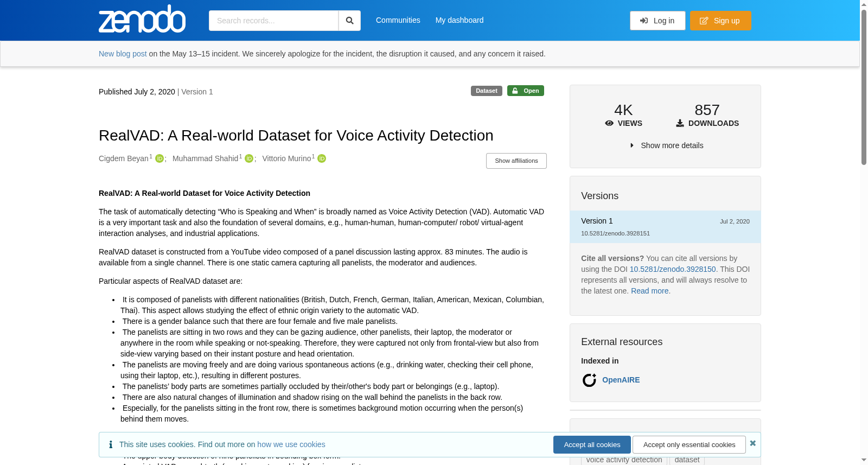Click the search magnifier button
This screenshot has width=868, height=465.
[x=349, y=21]
